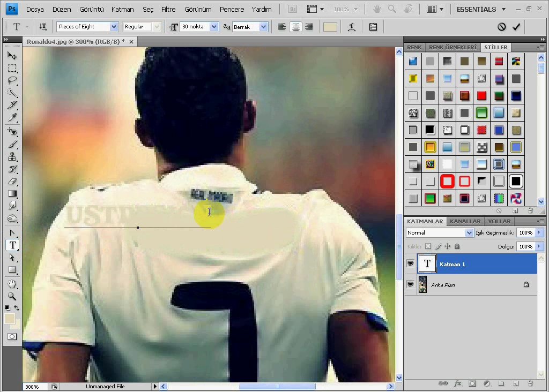The height and width of the screenshot is (392, 549).
Task: Select the Horizontal Type tool in toolbox
Action: 13,245
